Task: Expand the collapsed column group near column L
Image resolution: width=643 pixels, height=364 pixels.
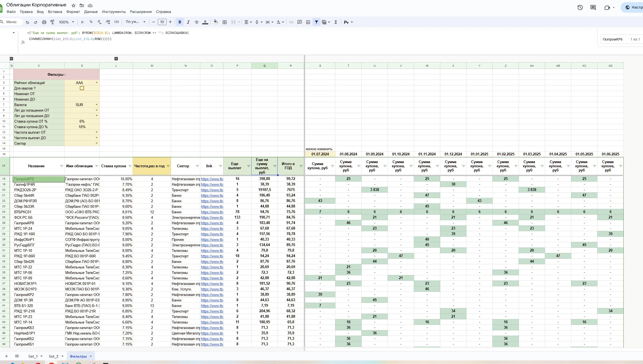Action: (116, 59)
